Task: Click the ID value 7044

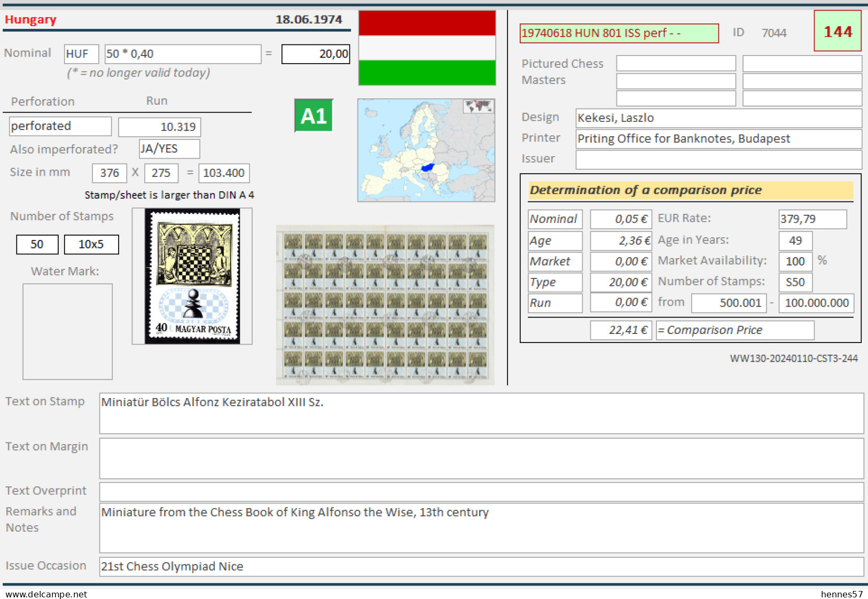Action: [774, 33]
